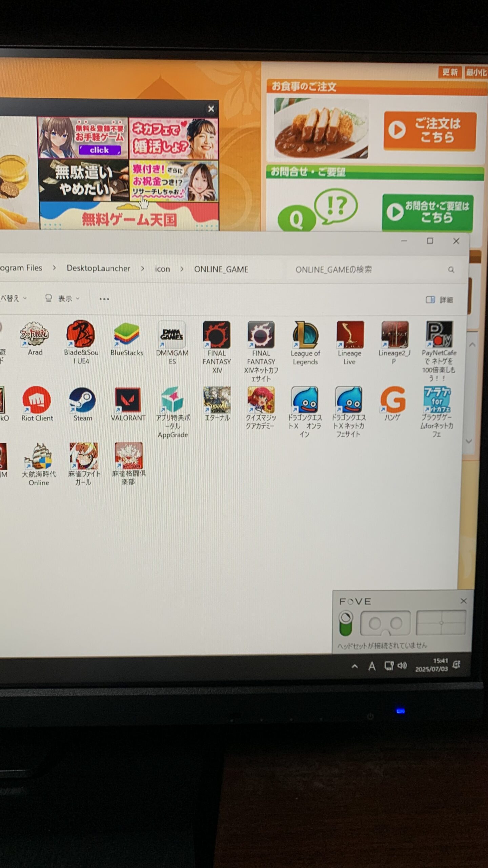Open the 表示 view dropdown
488x868 pixels.
pyautogui.click(x=63, y=298)
